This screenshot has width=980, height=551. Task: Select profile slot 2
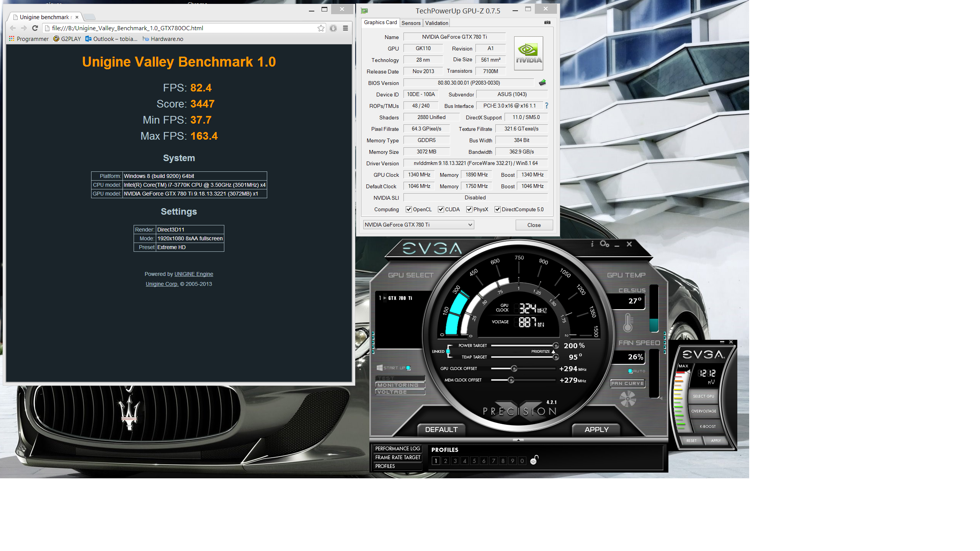point(446,461)
